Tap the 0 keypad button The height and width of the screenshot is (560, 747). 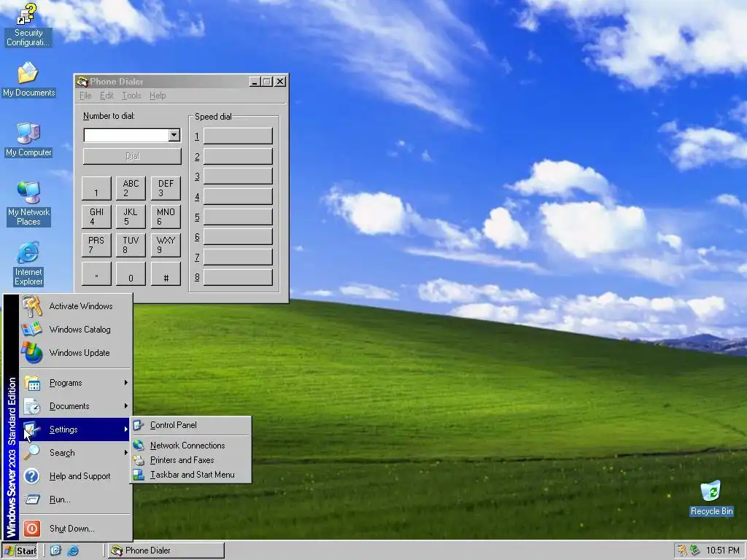tap(131, 274)
